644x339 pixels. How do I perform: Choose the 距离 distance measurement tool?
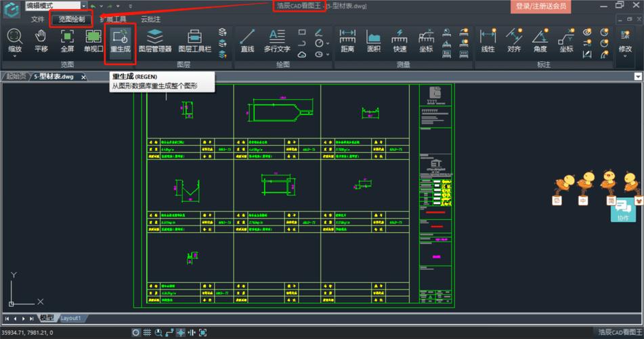(348, 41)
